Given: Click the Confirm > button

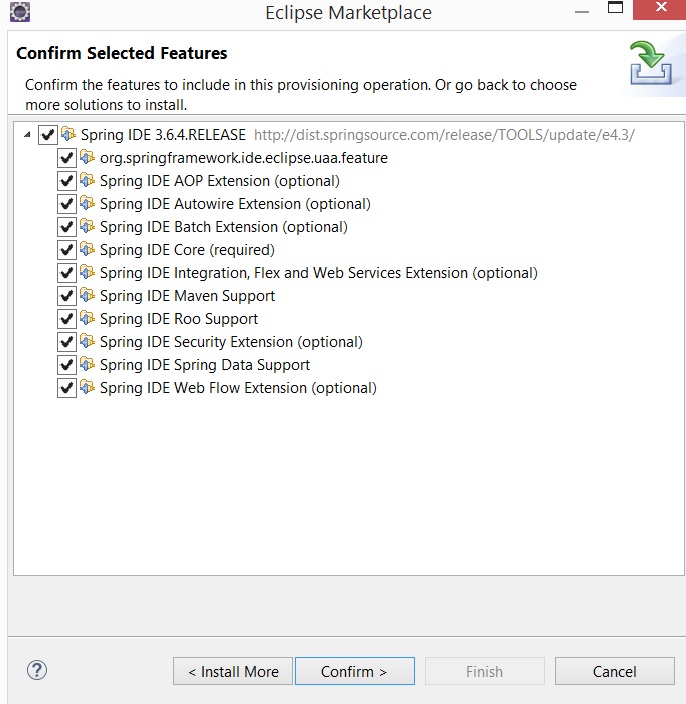Looking at the screenshot, I should [355, 671].
